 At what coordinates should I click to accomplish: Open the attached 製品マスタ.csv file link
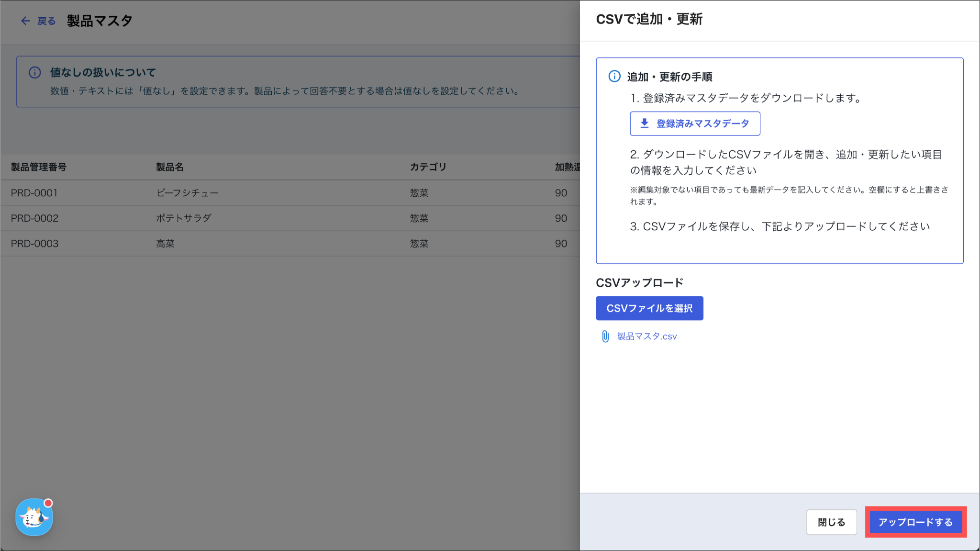pos(646,336)
